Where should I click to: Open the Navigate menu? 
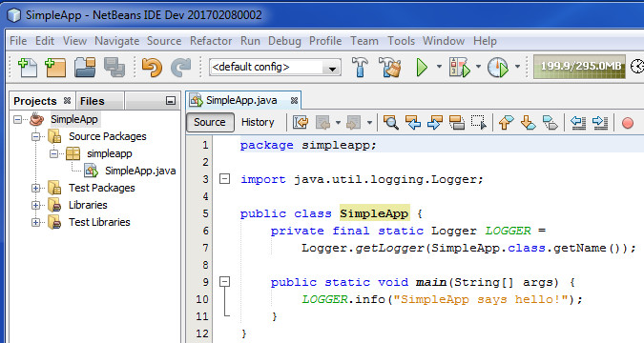click(116, 41)
